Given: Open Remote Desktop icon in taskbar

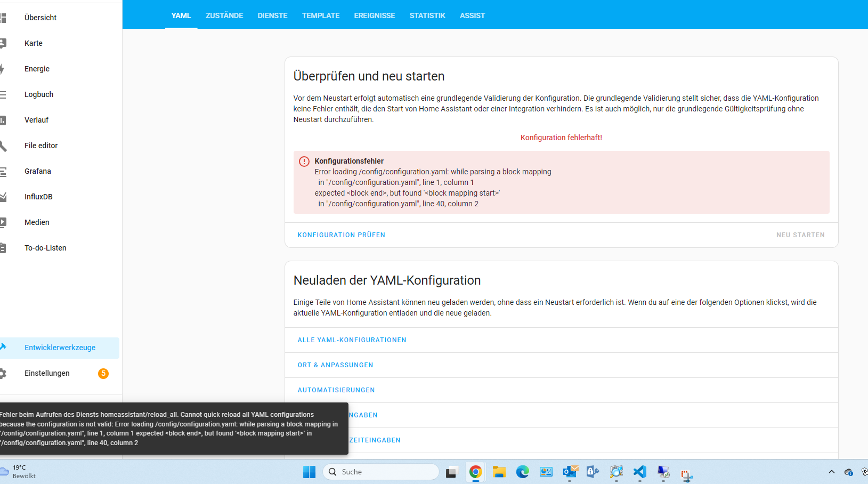Looking at the screenshot, I should coord(663,472).
